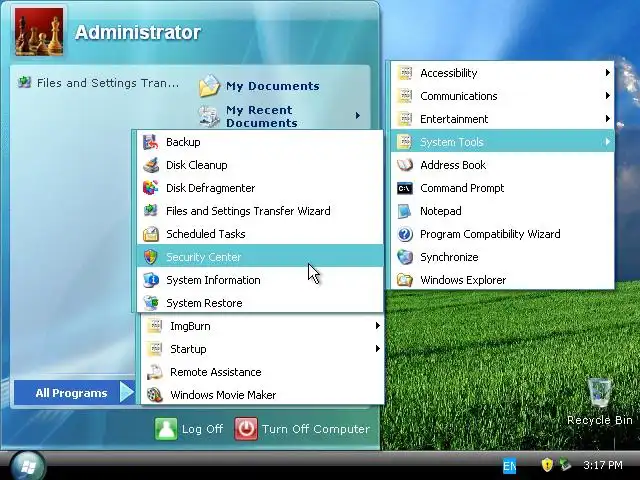
Task: Click the All Programs label
Action: (71, 393)
